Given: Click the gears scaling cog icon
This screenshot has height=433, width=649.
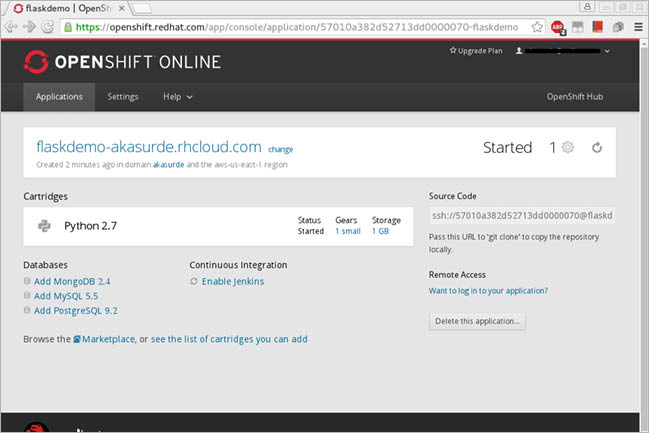Looking at the screenshot, I should 568,148.
